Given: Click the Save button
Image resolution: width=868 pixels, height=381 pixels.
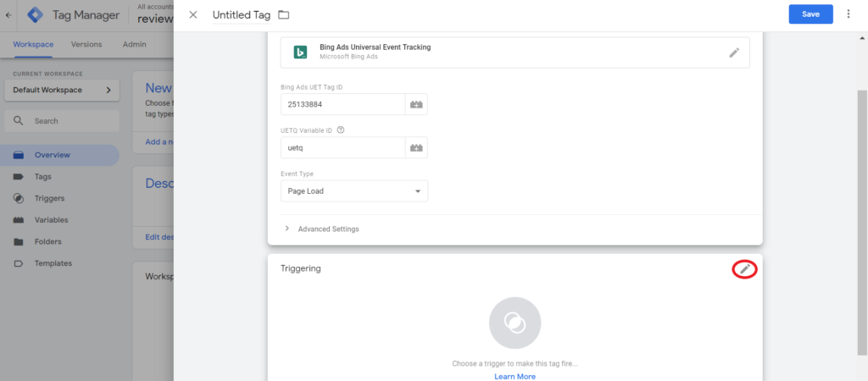Looking at the screenshot, I should 810,14.
